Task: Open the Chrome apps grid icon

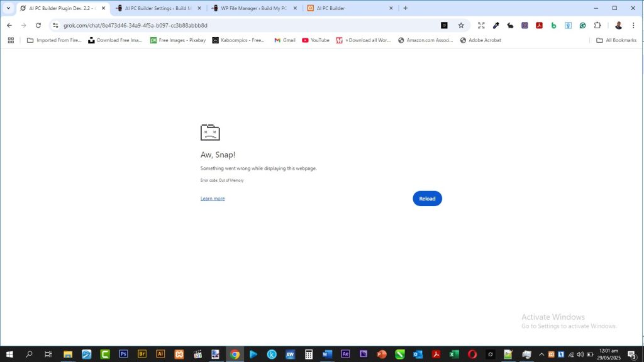Action: 11,40
